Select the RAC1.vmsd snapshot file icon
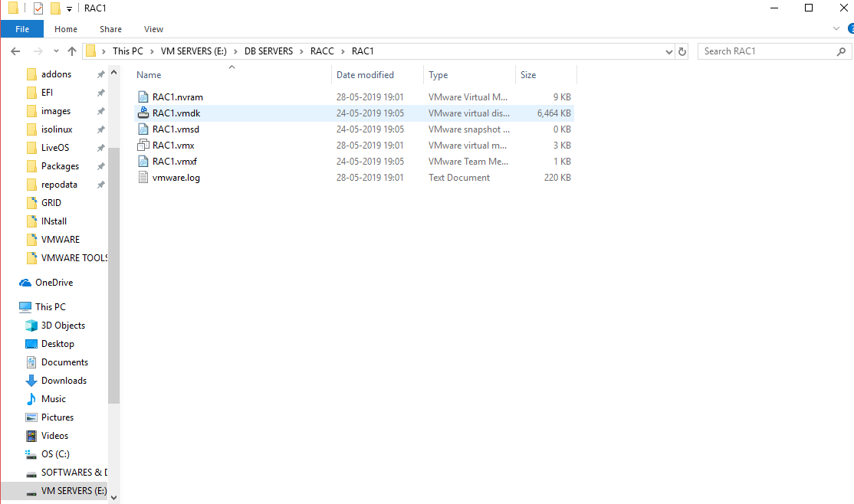Screen dimensions: 854x504 143,129
